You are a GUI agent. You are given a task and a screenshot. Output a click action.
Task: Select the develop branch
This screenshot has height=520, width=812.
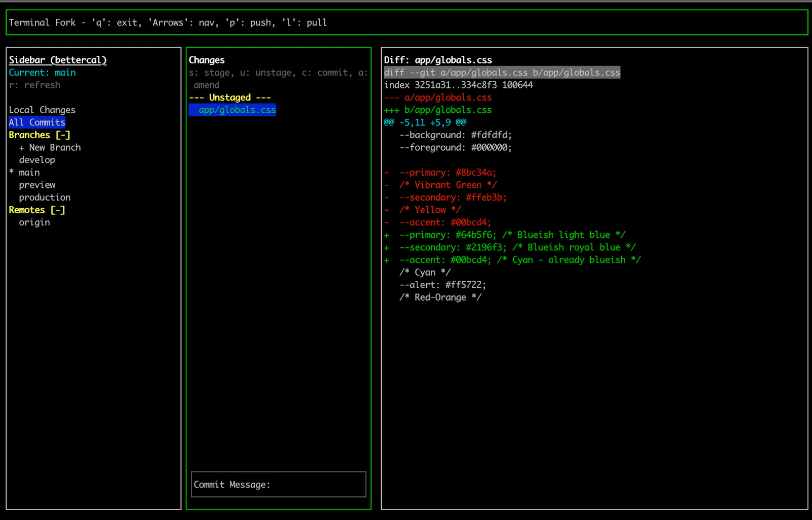pos(37,160)
